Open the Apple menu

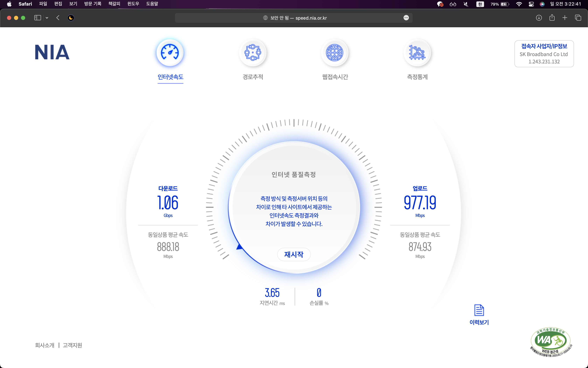coord(9,4)
